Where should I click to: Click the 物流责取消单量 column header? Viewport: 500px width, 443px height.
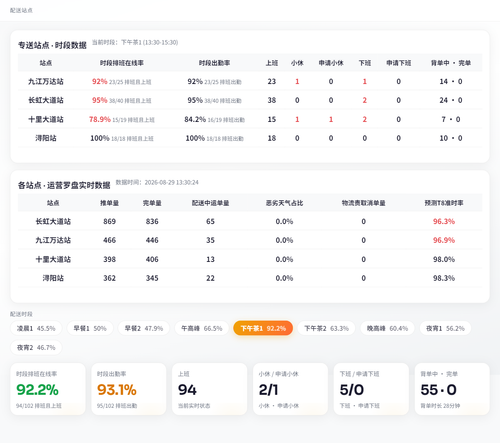[x=363, y=203]
